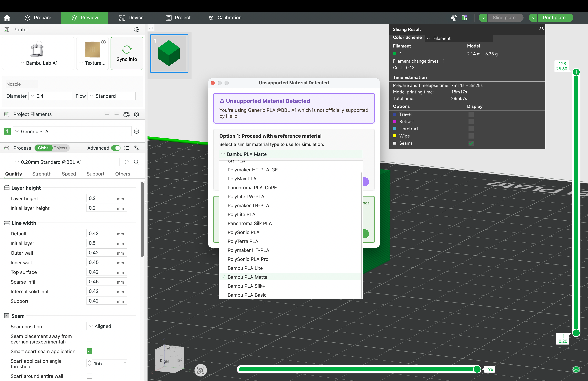This screenshot has width=588, height=381.
Task: Switch to the Strength tab
Action: [42, 174]
